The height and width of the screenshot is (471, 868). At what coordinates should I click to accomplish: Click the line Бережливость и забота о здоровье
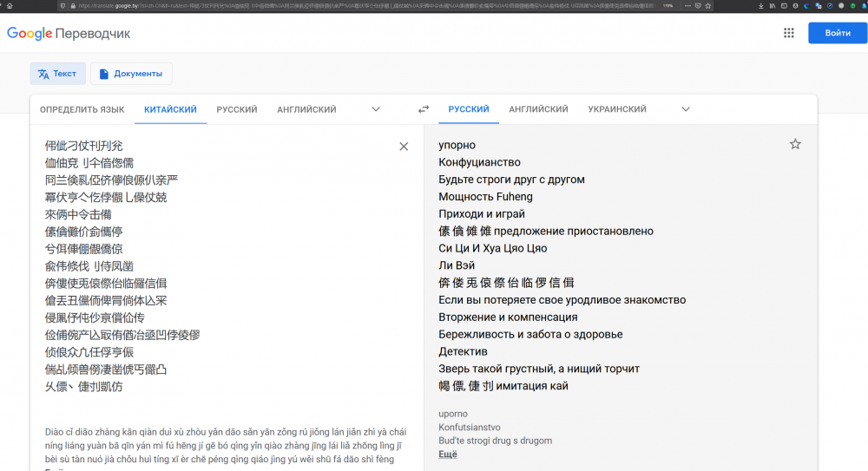(530, 334)
